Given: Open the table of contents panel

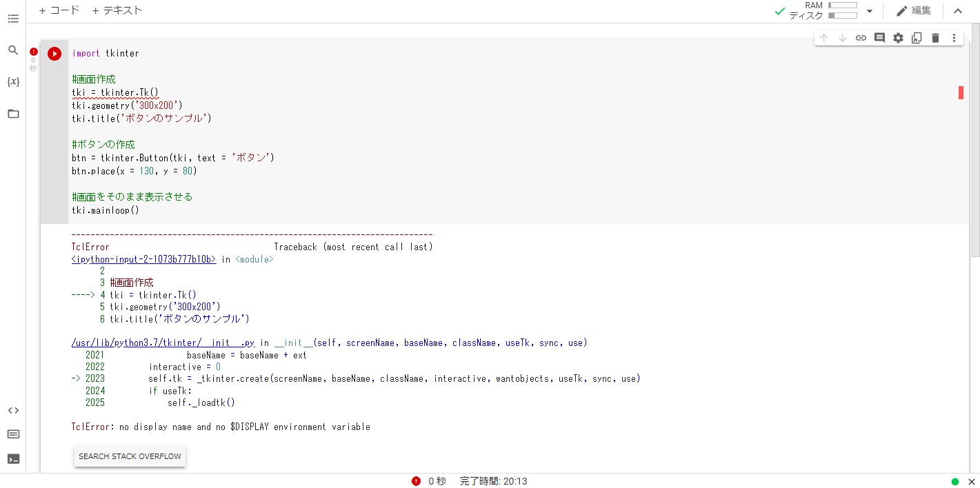Looking at the screenshot, I should [13, 19].
